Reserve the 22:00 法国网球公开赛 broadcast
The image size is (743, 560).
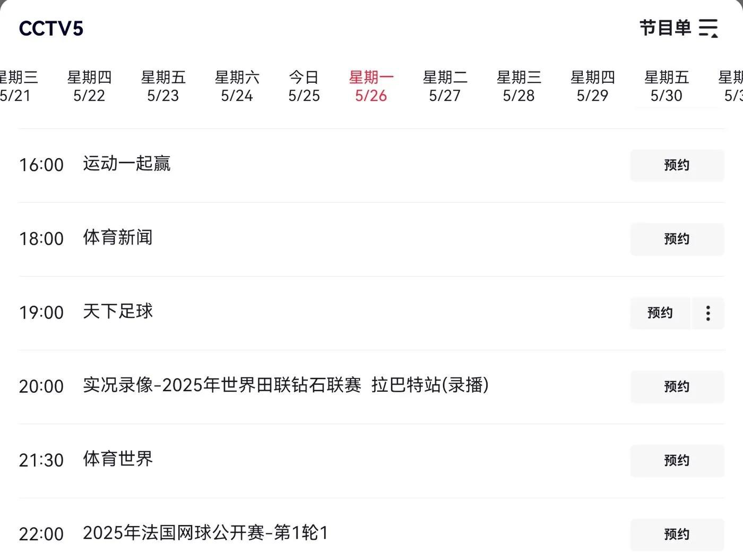coord(677,535)
